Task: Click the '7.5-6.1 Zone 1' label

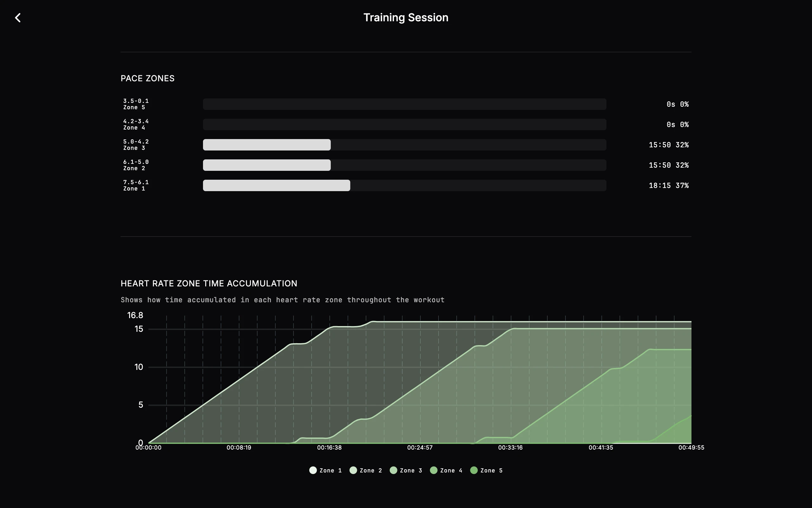Action: [x=136, y=185]
